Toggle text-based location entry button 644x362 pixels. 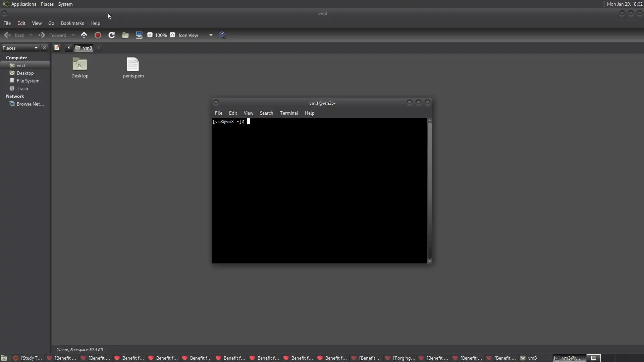(57, 48)
